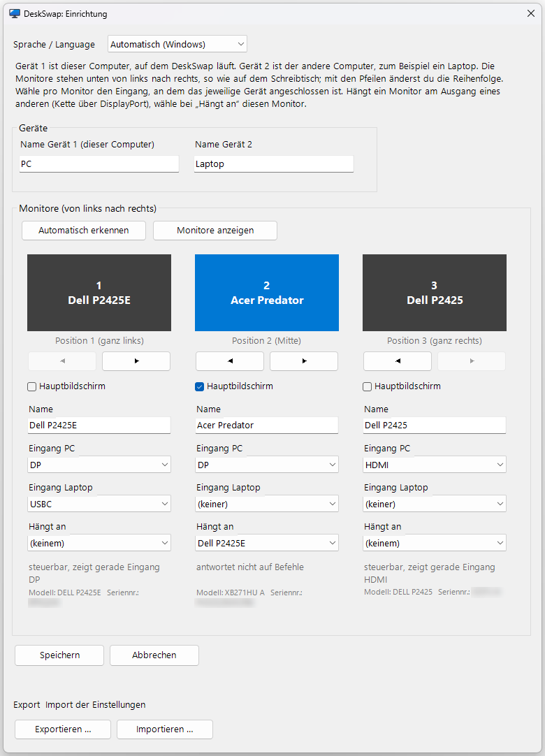Focus the Name Gerät 1 field containing PC
545x756 pixels.
(99, 164)
